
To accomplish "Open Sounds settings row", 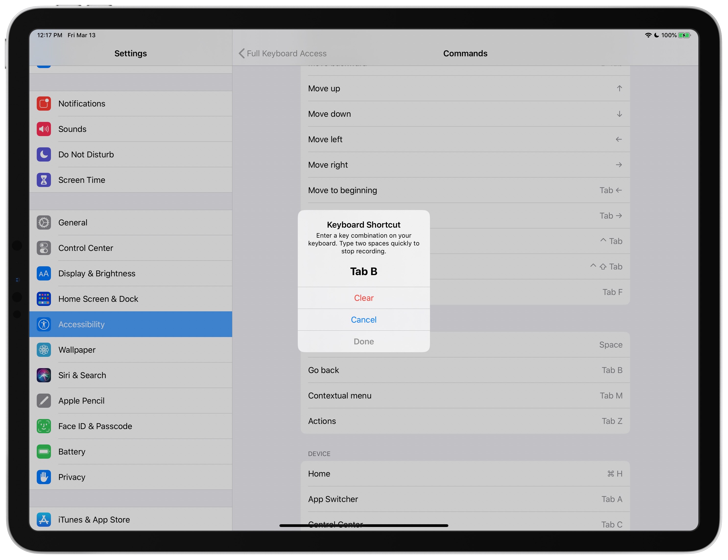I will click(131, 129).
